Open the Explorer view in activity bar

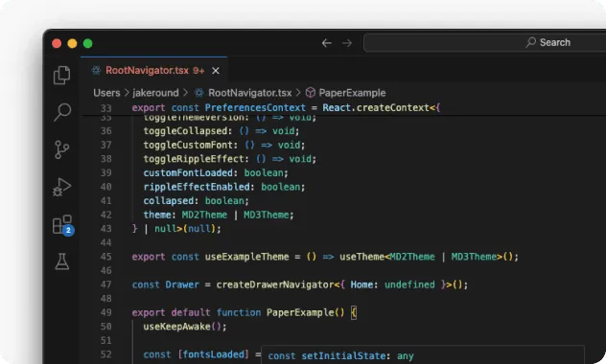pyautogui.click(x=61, y=75)
